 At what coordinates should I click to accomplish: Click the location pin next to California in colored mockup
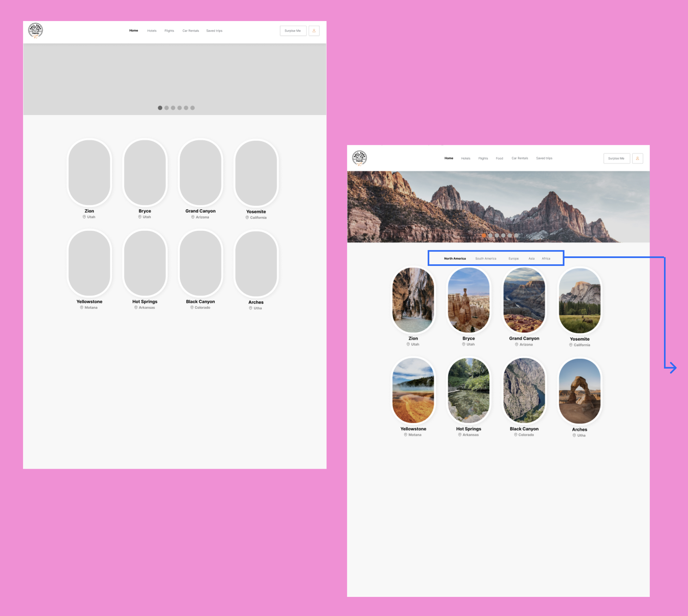pos(571,345)
